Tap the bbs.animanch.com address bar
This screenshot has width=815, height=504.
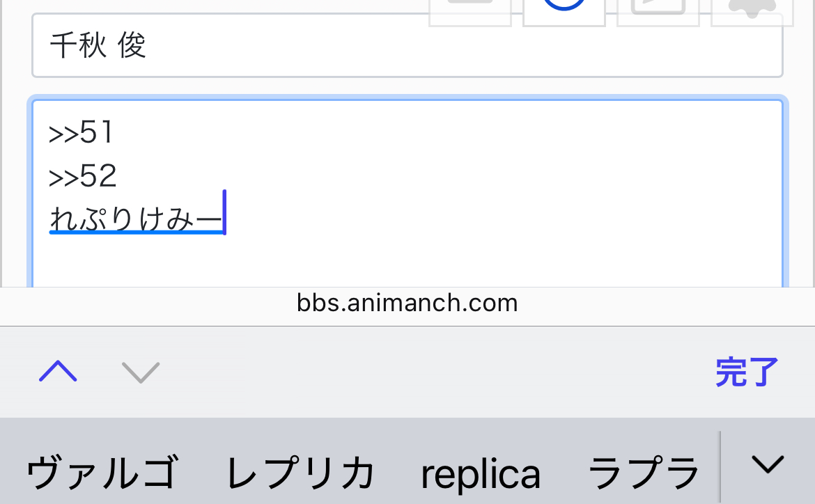point(407,302)
